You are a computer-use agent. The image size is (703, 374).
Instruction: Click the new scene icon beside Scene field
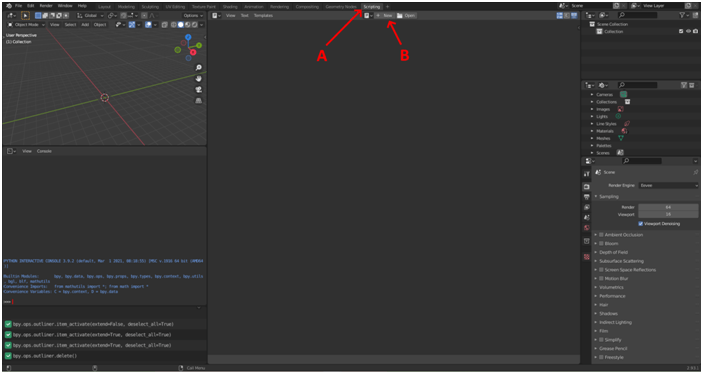616,6
